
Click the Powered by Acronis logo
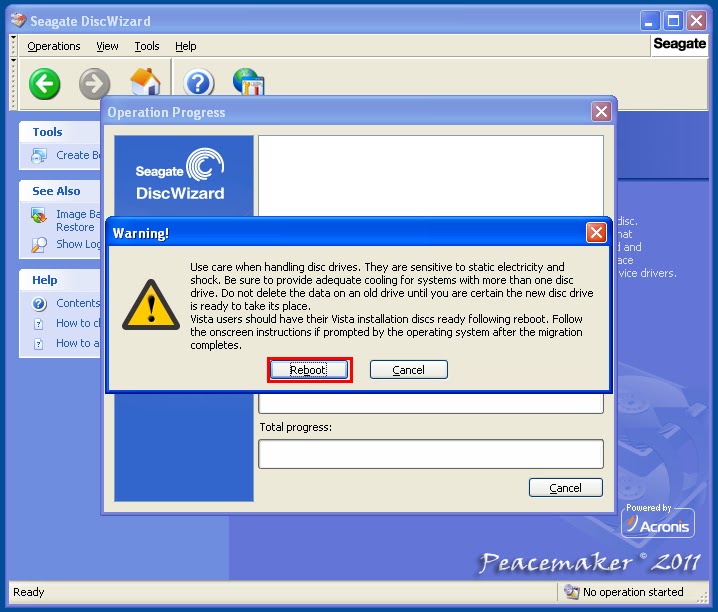658,521
